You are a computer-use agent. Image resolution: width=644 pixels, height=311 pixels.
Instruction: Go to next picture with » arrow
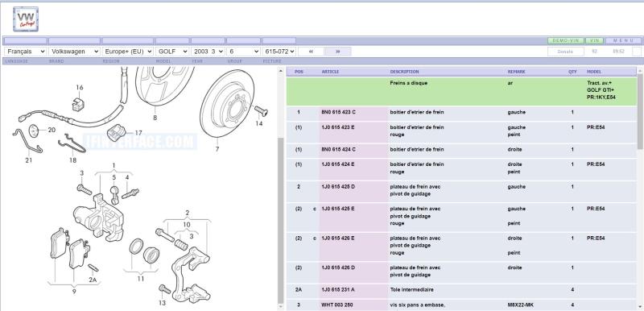[x=338, y=52]
